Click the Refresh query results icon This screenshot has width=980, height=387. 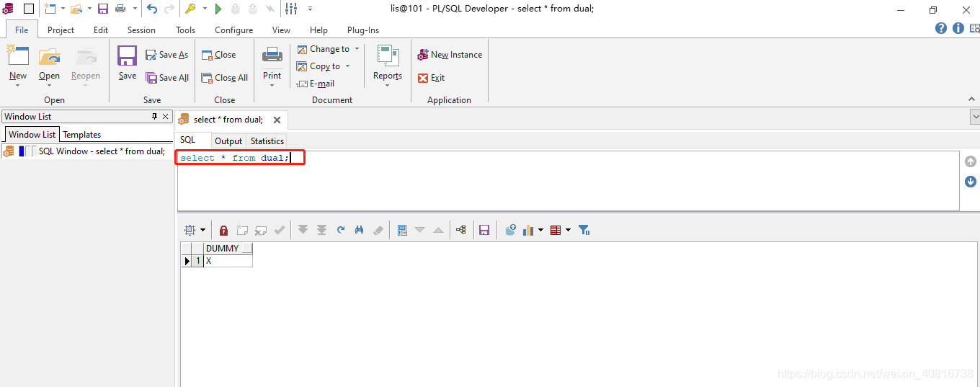[341, 230]
